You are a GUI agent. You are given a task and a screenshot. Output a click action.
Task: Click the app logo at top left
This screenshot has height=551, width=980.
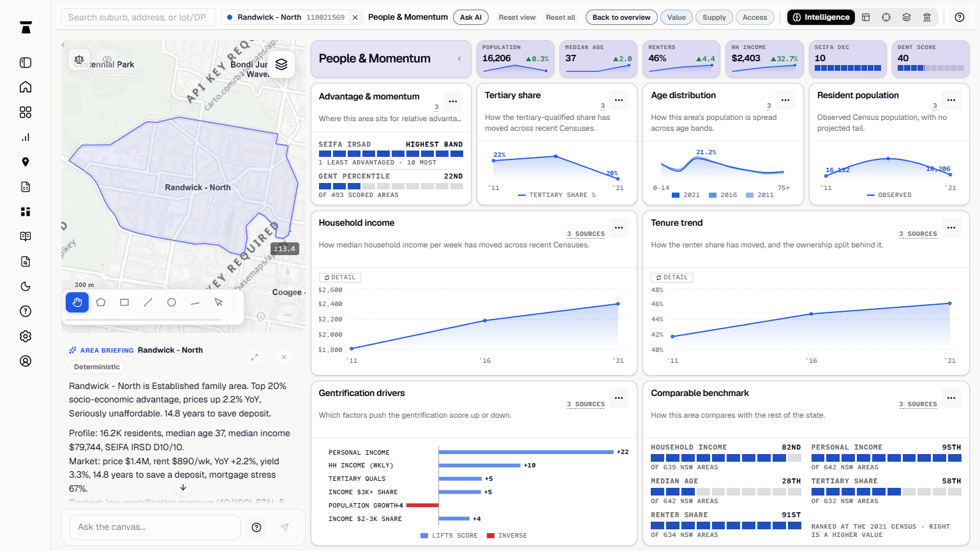tap(26, 27)
